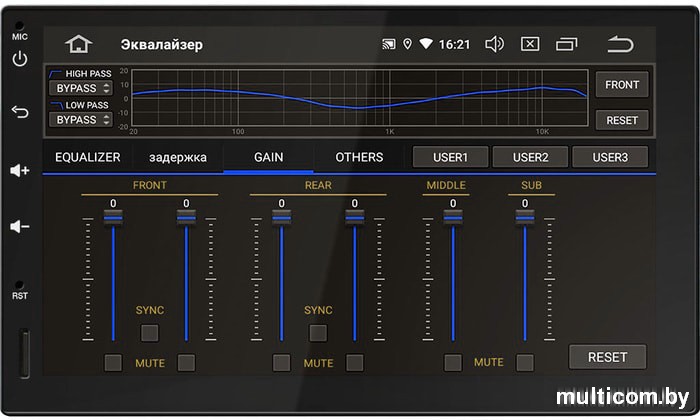Open recent apps windows icon
700x420 pixels.
(567, 44)
